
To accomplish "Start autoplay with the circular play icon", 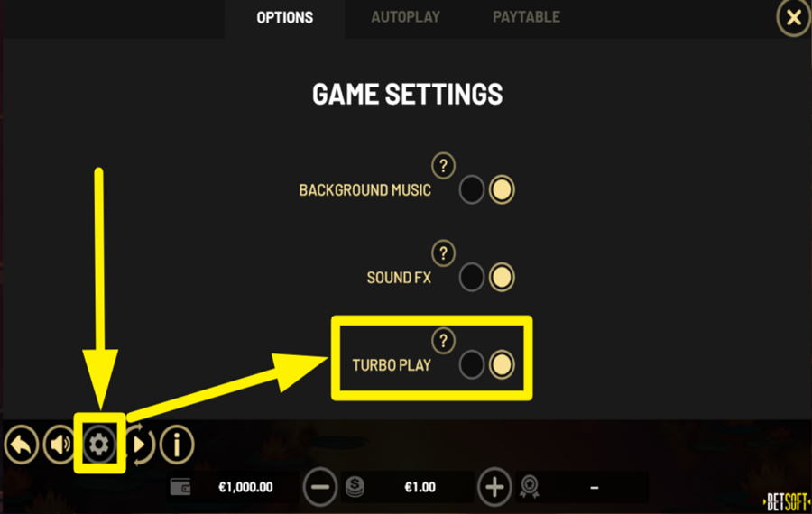I will pyautogui.click(x=139, y=445).
